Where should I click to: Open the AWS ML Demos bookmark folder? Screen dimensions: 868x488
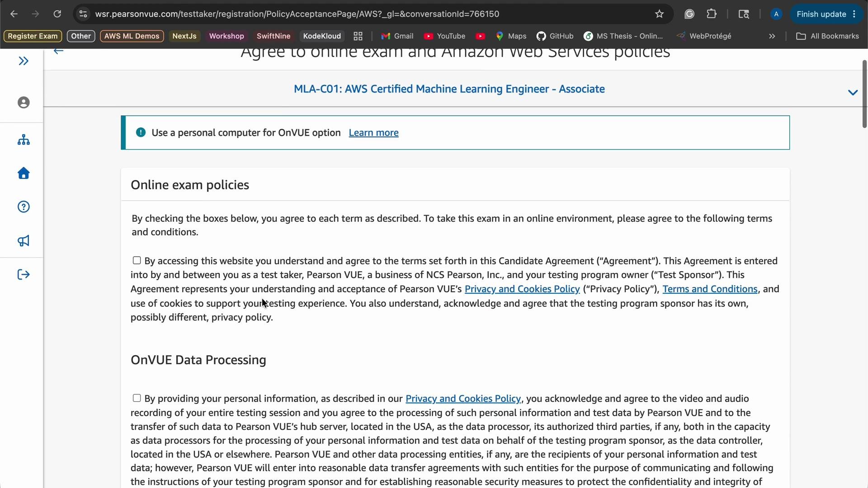[132, 36]
